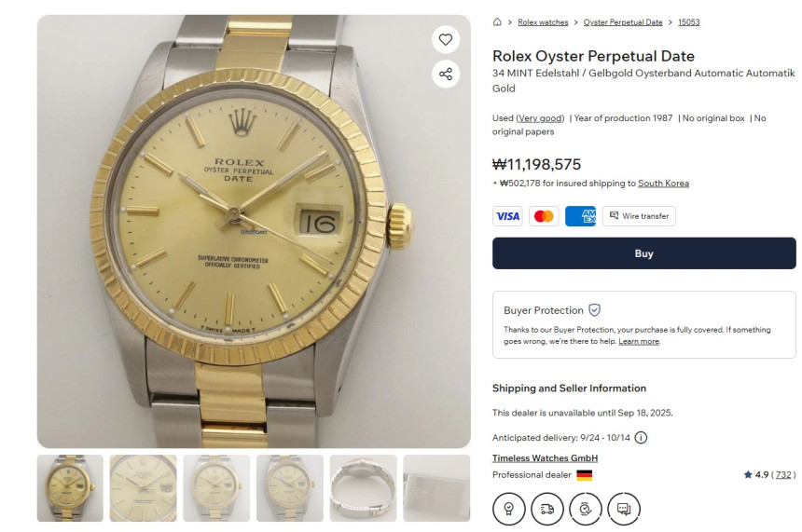
Task: Open the Very good condition link
Action: point(540,118)
